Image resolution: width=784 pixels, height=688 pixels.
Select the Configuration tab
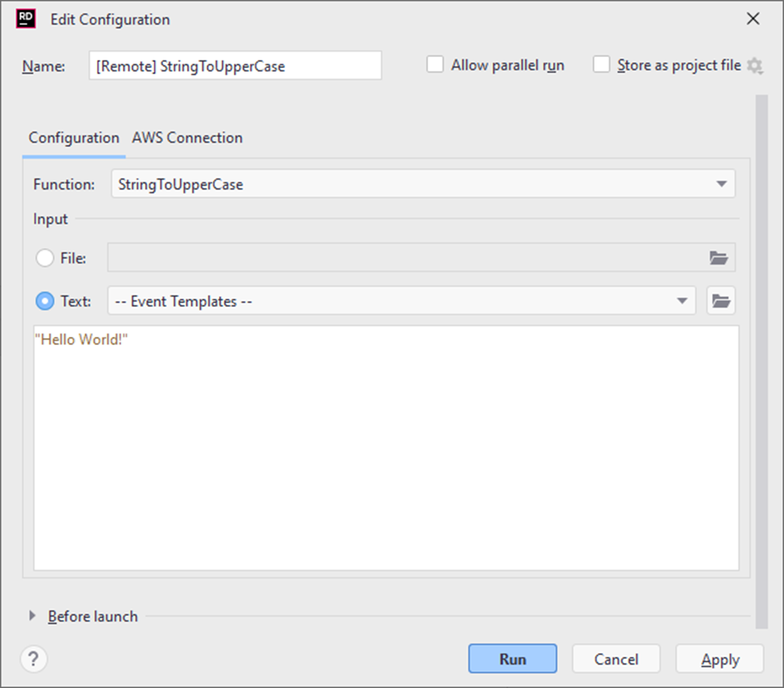pyautogui.click(x=74, y=138)
